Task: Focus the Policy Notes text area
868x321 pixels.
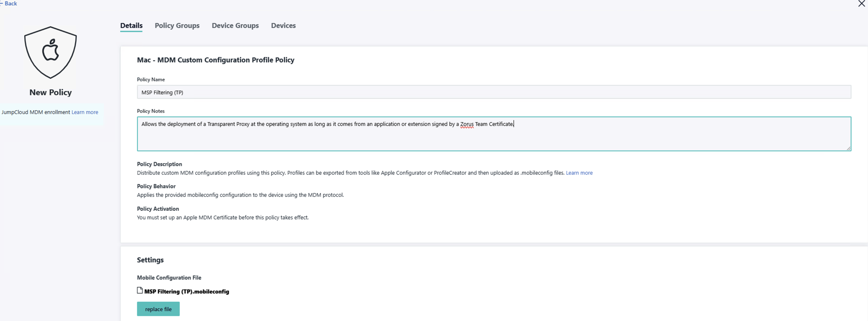Action: [494, 134]
